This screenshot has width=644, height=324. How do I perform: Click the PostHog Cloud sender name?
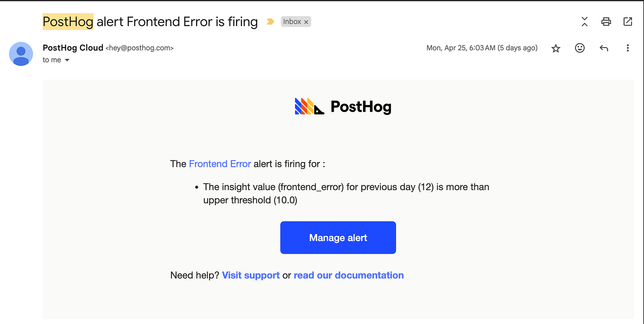pos(73,48)
